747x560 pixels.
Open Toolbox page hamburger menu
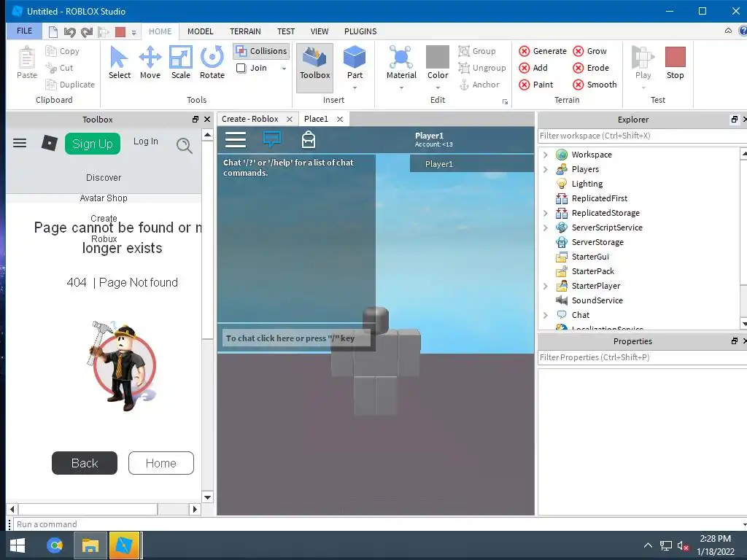coord(20,143)
